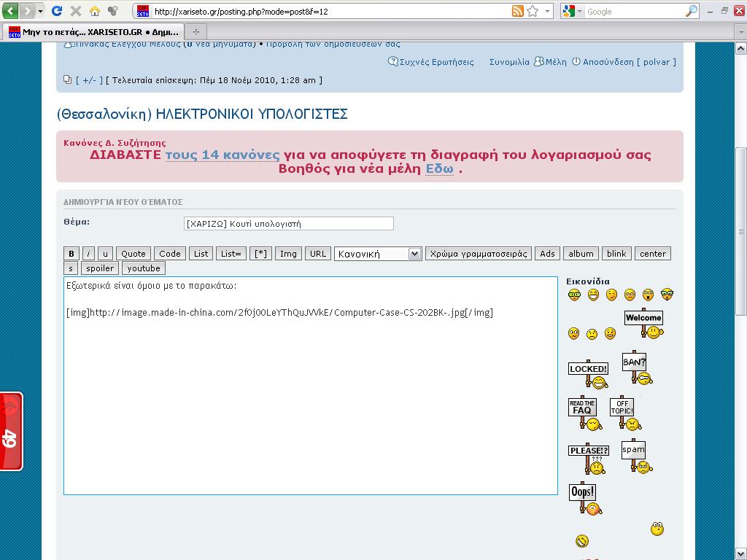Screen dimensions: 747x560
Task: Open Χρώμα γραμματοσειράς font color button
Action: (x=479, y=254)
